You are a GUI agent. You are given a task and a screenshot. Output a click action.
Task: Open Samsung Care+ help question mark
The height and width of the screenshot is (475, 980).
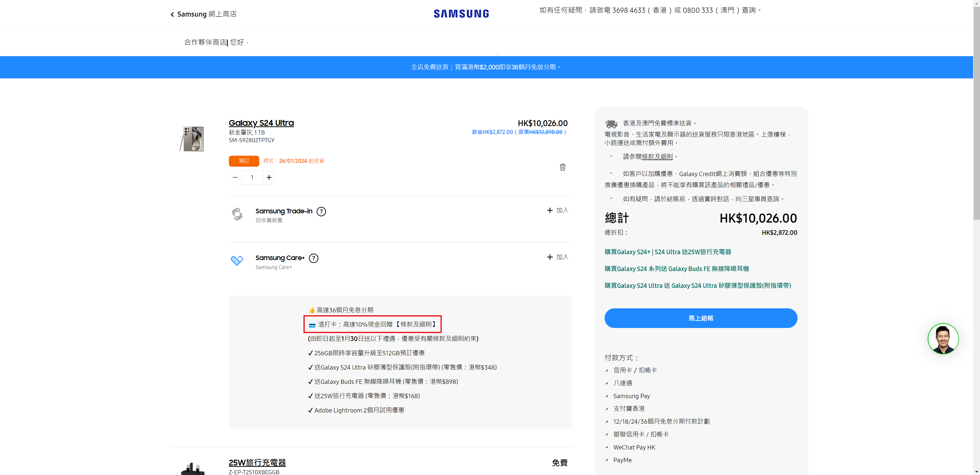(313, 259)
